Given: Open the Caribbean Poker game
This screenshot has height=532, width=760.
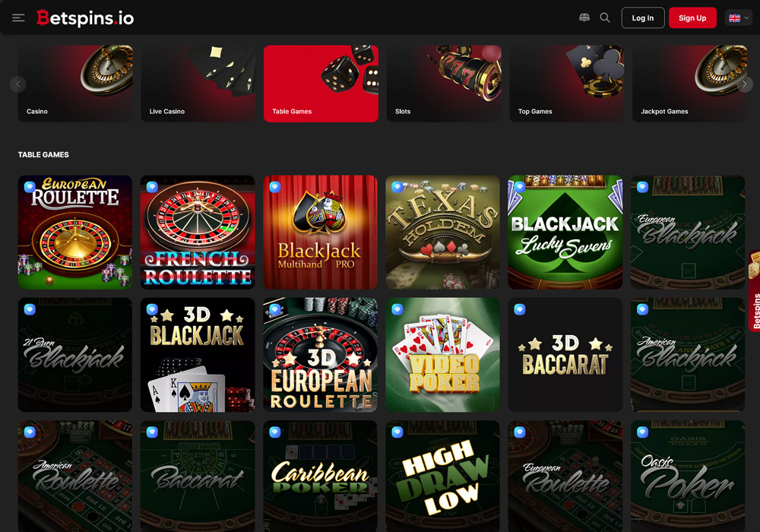Looking at the screenshot, I should tap(321, 477).
